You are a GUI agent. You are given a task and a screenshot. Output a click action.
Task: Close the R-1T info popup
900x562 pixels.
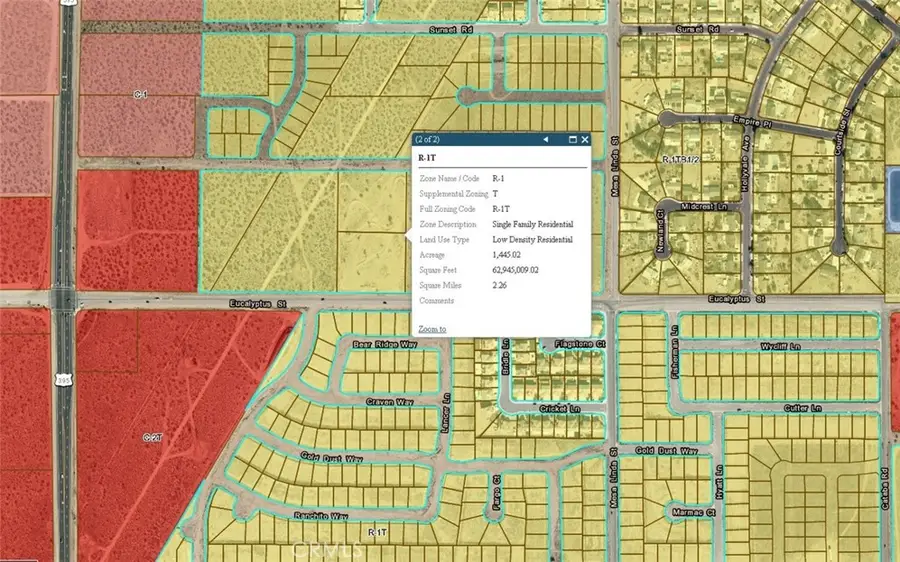point(585,140)
